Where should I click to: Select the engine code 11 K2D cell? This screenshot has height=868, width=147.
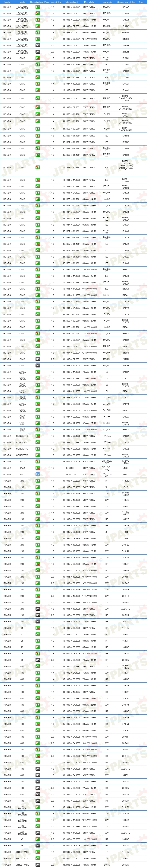125,481
